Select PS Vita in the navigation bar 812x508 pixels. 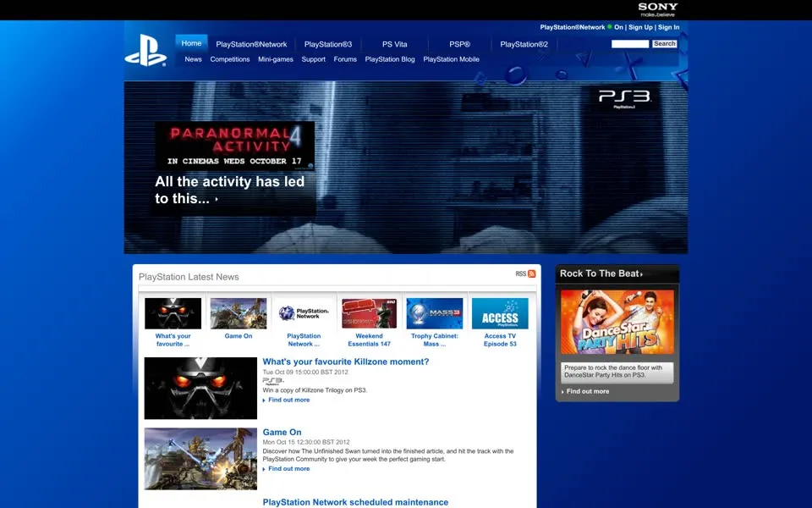(395, 44)
